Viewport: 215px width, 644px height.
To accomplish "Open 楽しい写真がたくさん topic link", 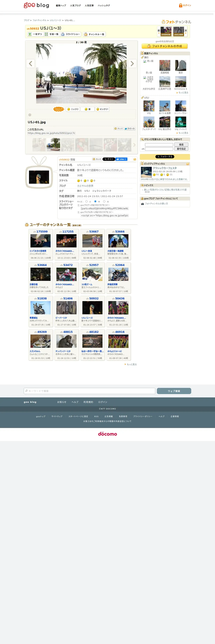I will (165, 190).
